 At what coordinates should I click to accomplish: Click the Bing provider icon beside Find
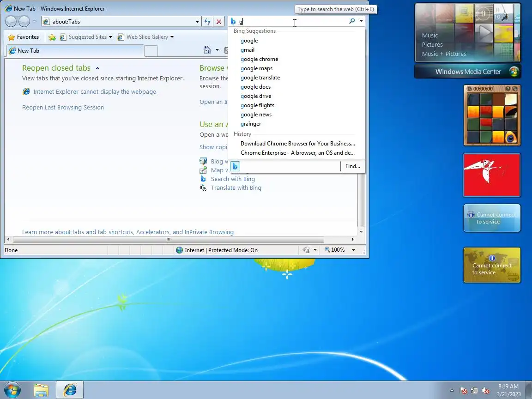tap(235, 166)
